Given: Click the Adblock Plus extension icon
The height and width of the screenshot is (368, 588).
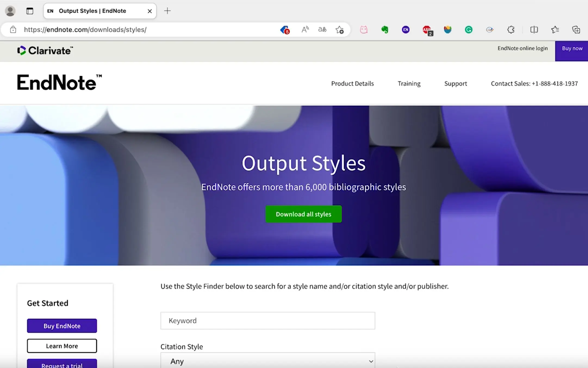Looking at the screenshot, I should click(427, 30).
